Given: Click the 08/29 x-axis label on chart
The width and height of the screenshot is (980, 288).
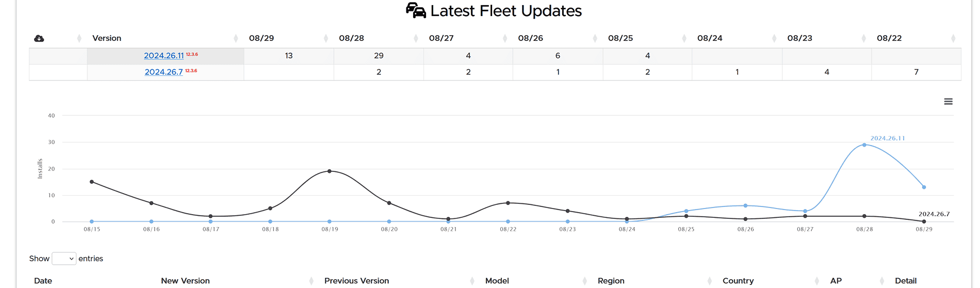Looking at the screenshot, I should tap(924, 229).
